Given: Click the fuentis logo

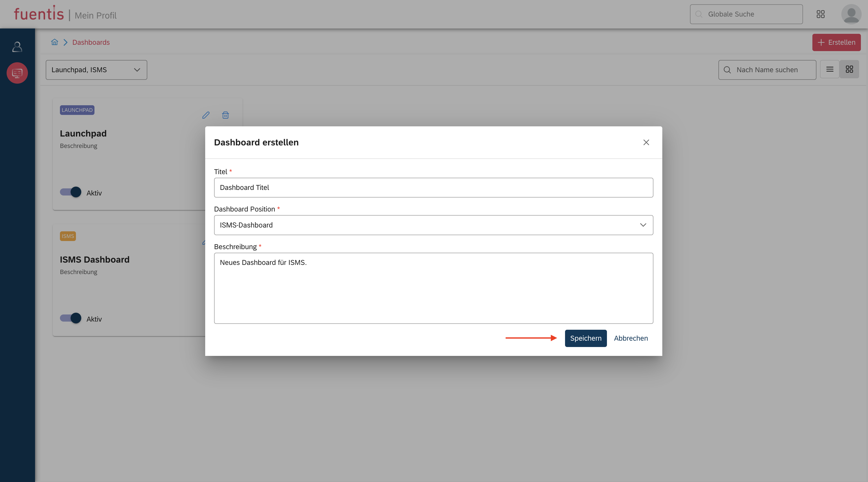Looking at the screenshot, I should (x=38, y=13).
